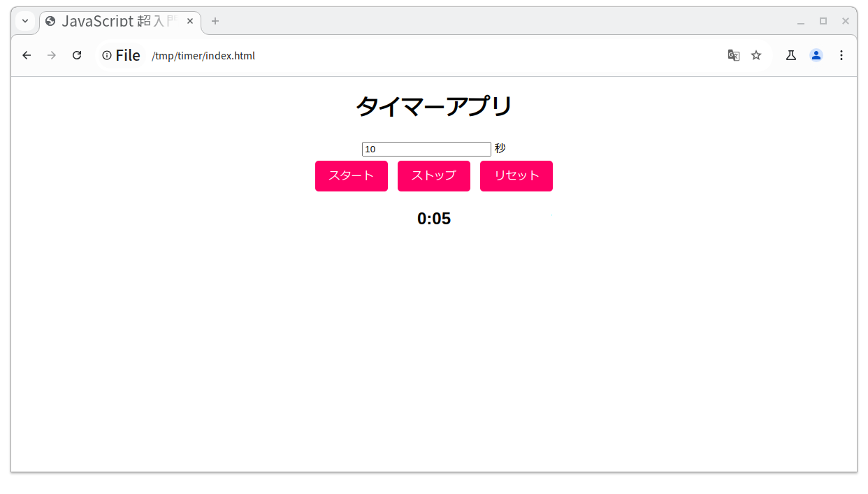
Task: Bookmark this page with the star icon
Action: point(755,55)
